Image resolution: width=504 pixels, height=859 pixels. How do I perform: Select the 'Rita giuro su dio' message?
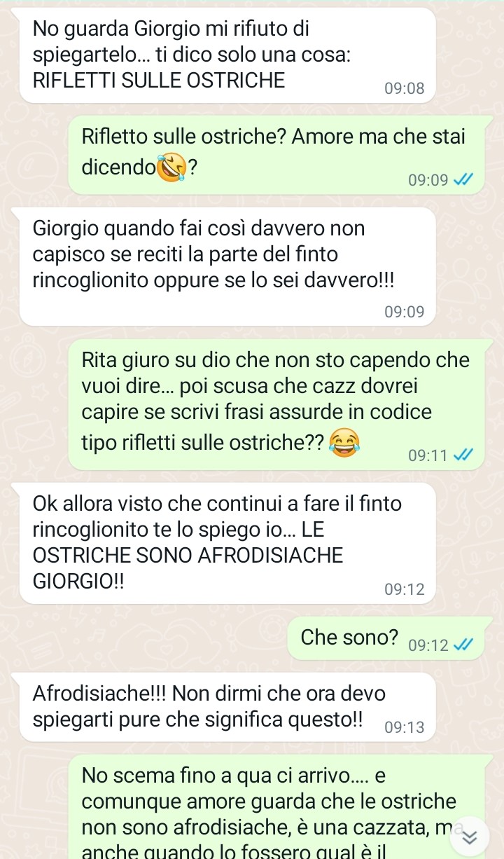click(x=276, y=404)
